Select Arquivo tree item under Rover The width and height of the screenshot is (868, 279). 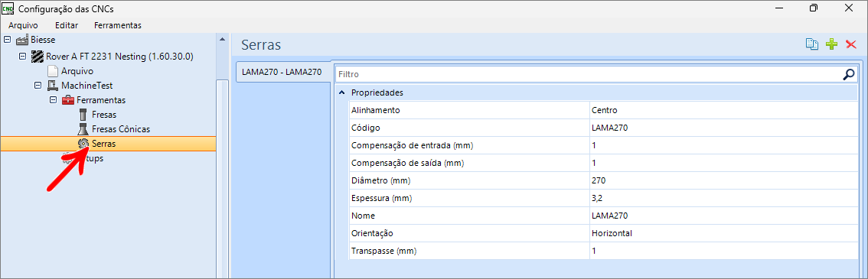(x=77, y=71)
